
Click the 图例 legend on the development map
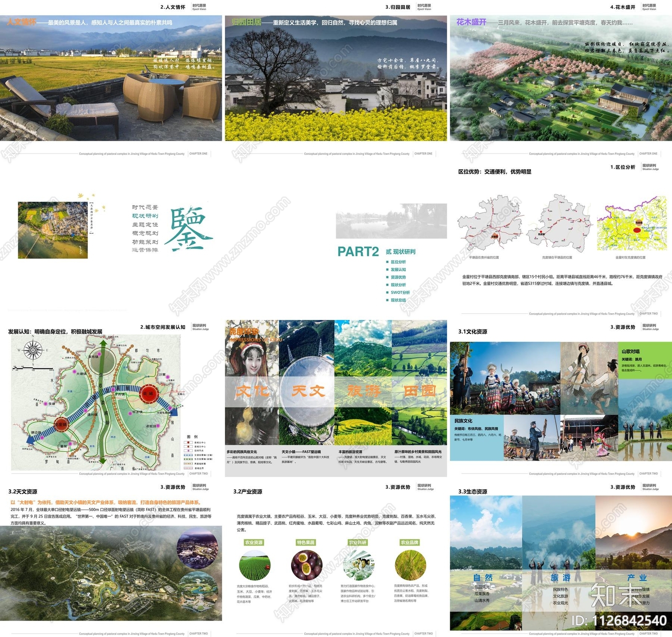[x=198, y=452]
